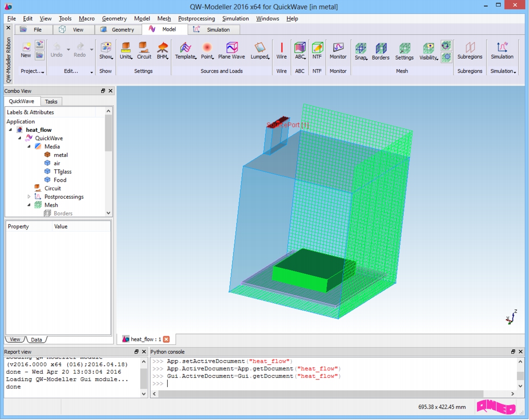Click the lower small mesh icon beside Visibility
This screenshot has height=420, width=529.
446,57
